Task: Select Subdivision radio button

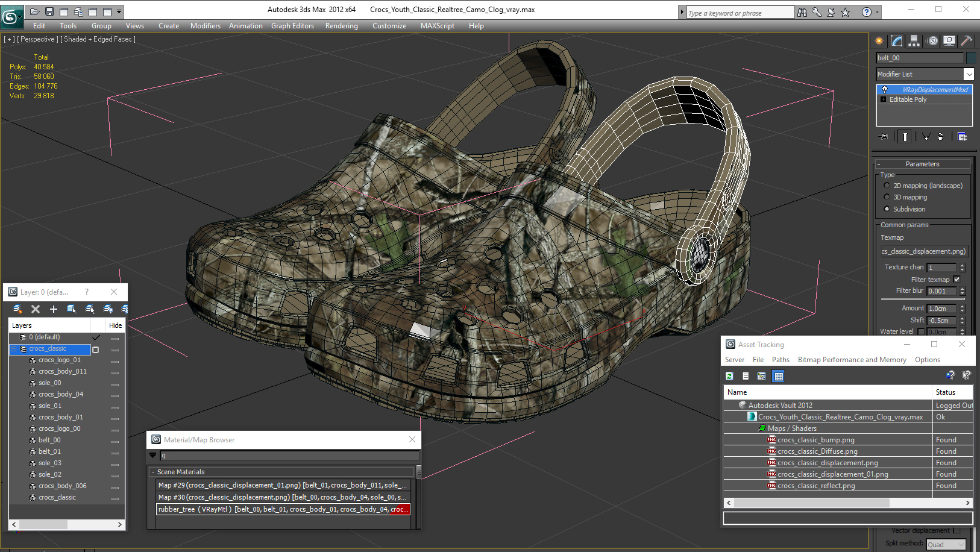Action: click(887, 209)
